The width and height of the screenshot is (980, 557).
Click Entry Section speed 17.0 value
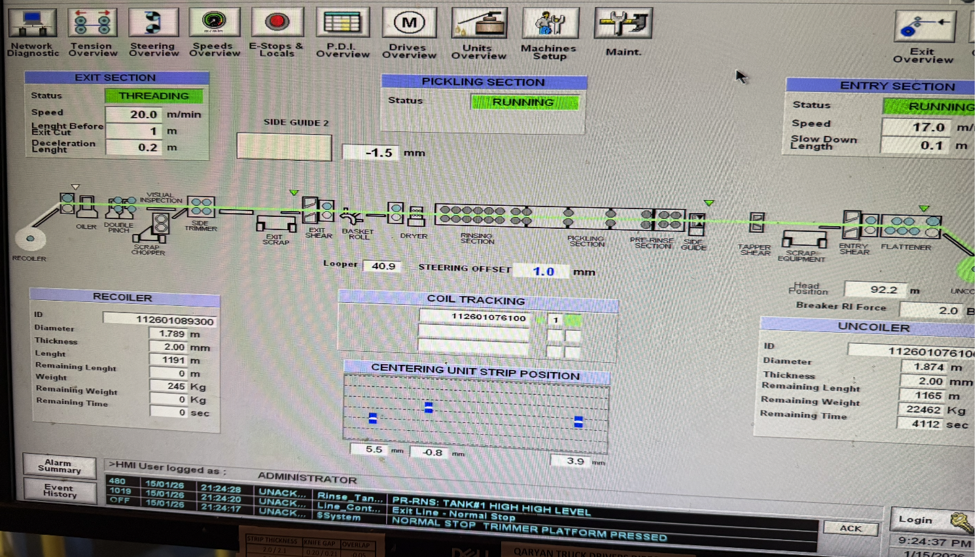point(916,127)
